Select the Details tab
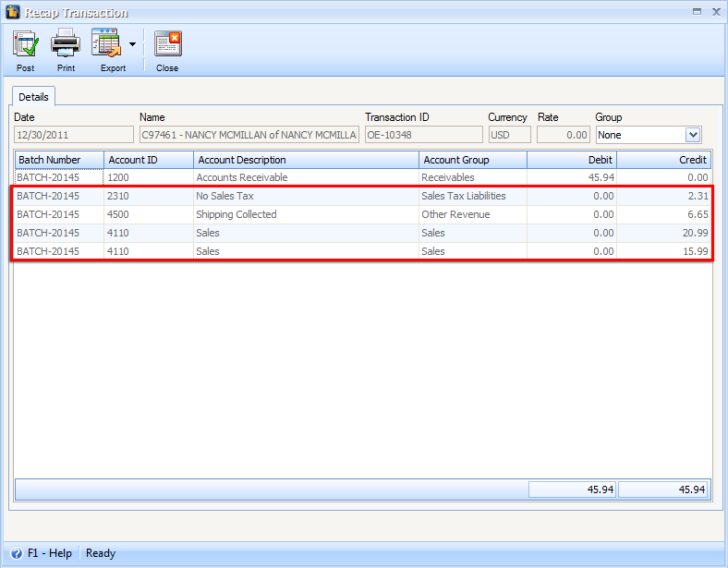Viewport: 728px width, 568px height. click(x=33, y=97)
